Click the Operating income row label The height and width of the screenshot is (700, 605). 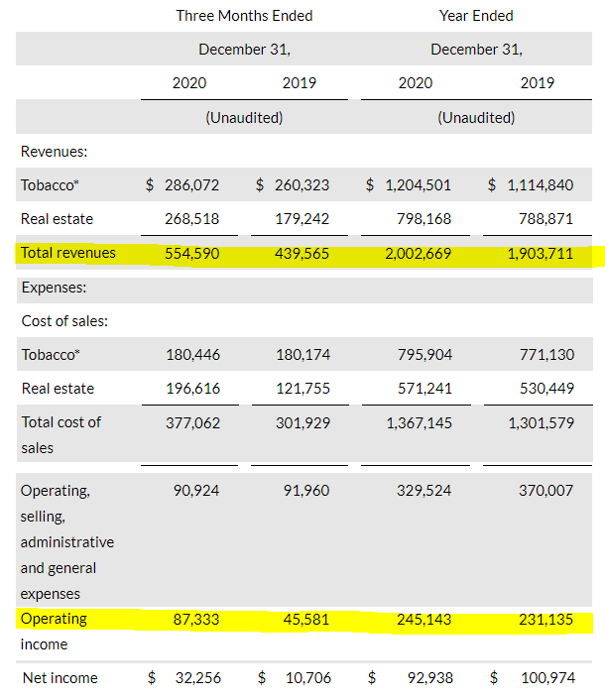point(54,632)
